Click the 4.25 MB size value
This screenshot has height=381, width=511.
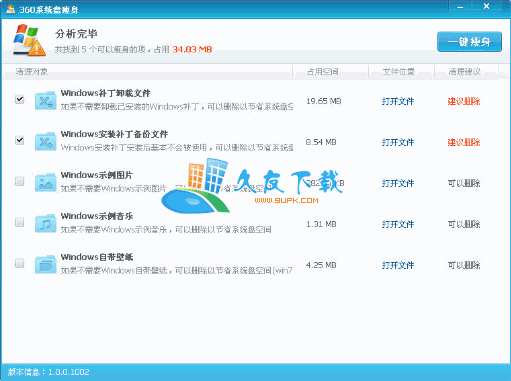click(x=321, y=265)
